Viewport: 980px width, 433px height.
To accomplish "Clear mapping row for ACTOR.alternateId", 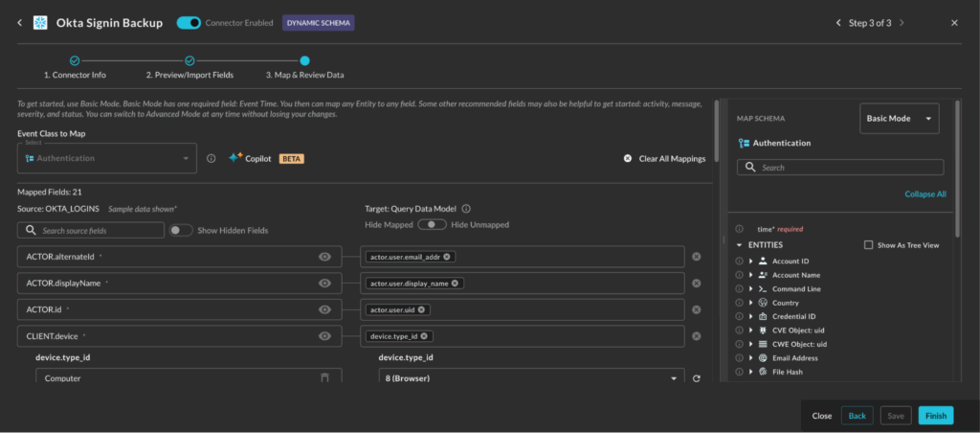I will 697,257.
